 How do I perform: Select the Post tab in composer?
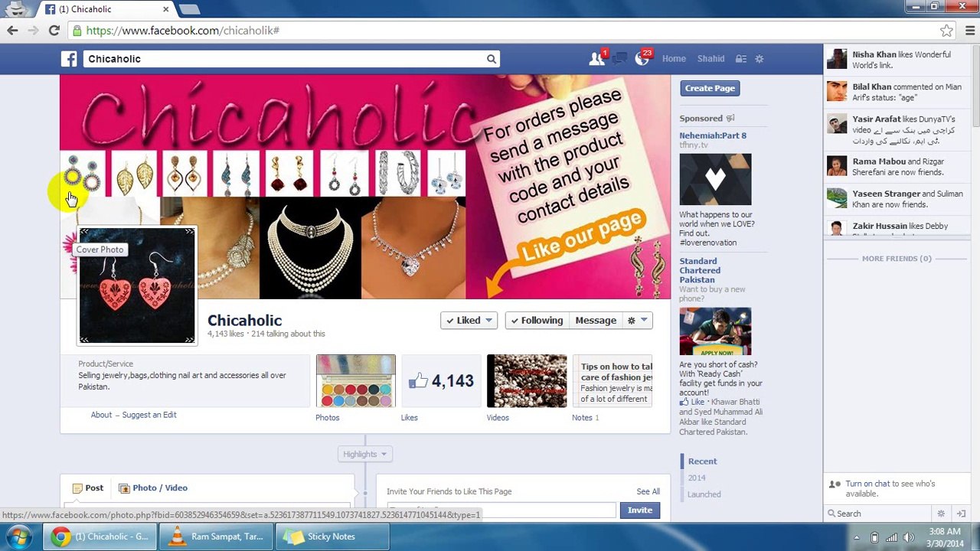pyautogui.click(x=87, y=488)
